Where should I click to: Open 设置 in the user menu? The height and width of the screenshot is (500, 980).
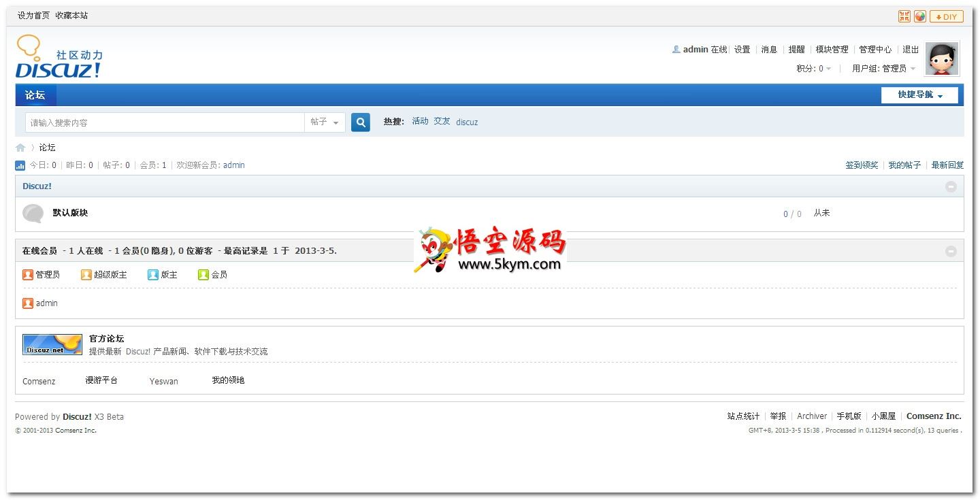click(x=742, y=50)
